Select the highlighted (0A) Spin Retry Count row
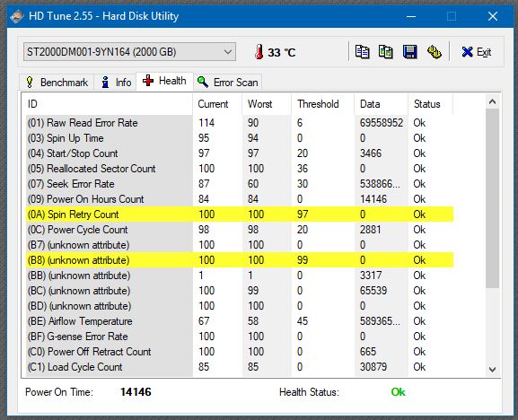This screenshot has width=518, height=420. tap(240, 214)
